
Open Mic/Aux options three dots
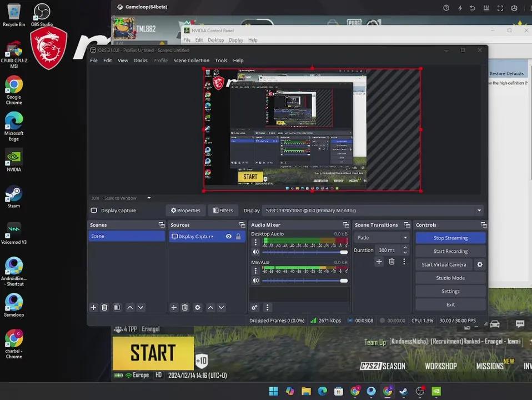[255, 271]
